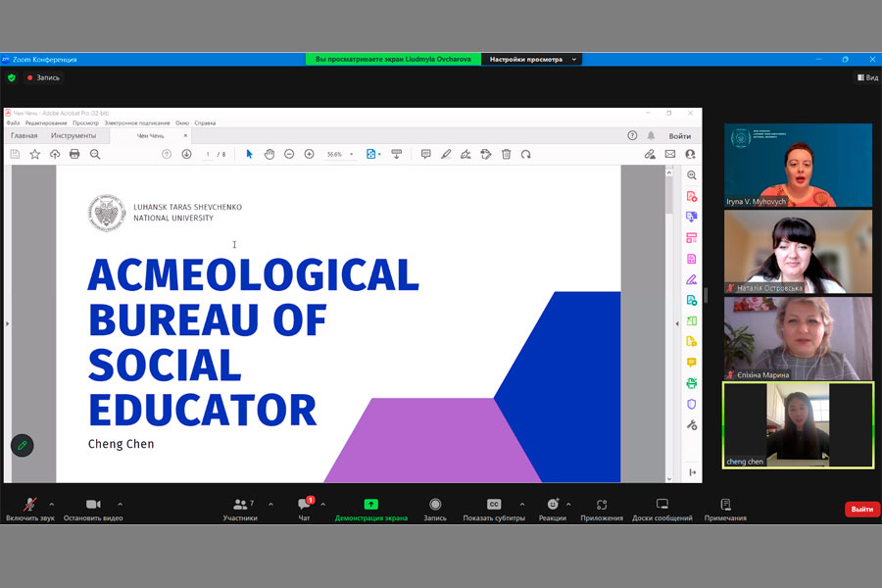Open Reactions emoji menu
Screen dimensions: 882x588
(x=552, y=505)
